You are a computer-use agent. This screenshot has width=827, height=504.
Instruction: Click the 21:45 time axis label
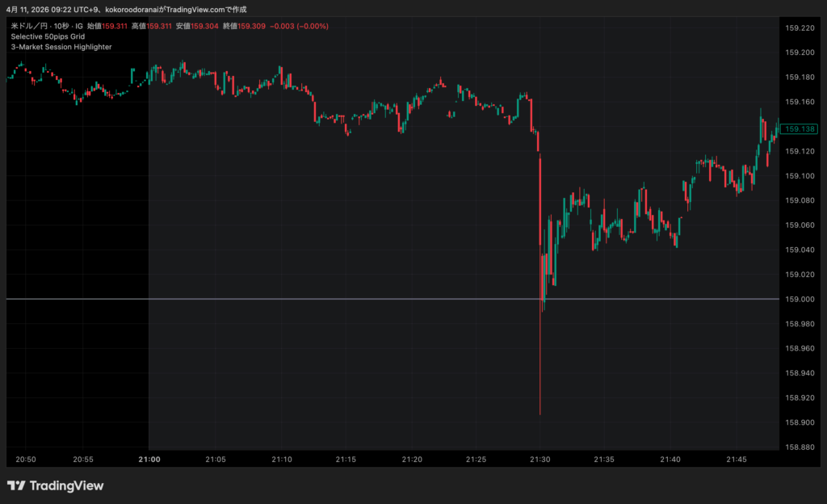737,460
